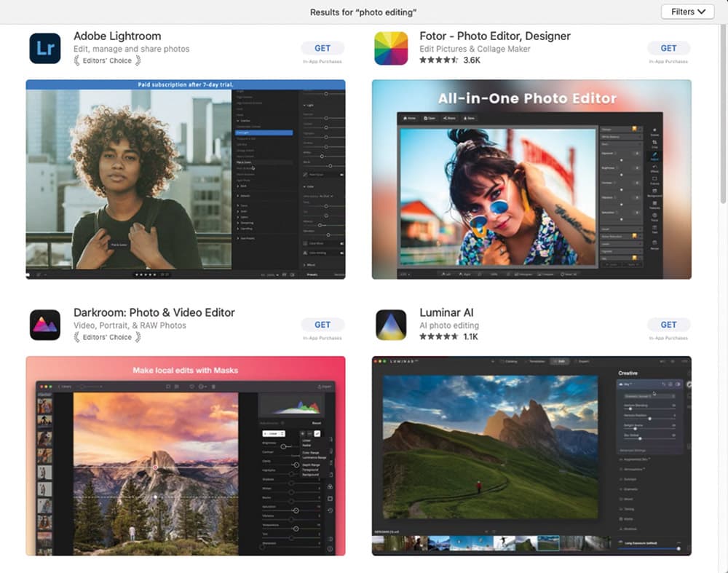Image resolution: width=728 pixels, height=573 pixels.
Task: Click In-App Purchases label under Luminar AI's GET
Action: pyautogui.click(x=668, y=338)
